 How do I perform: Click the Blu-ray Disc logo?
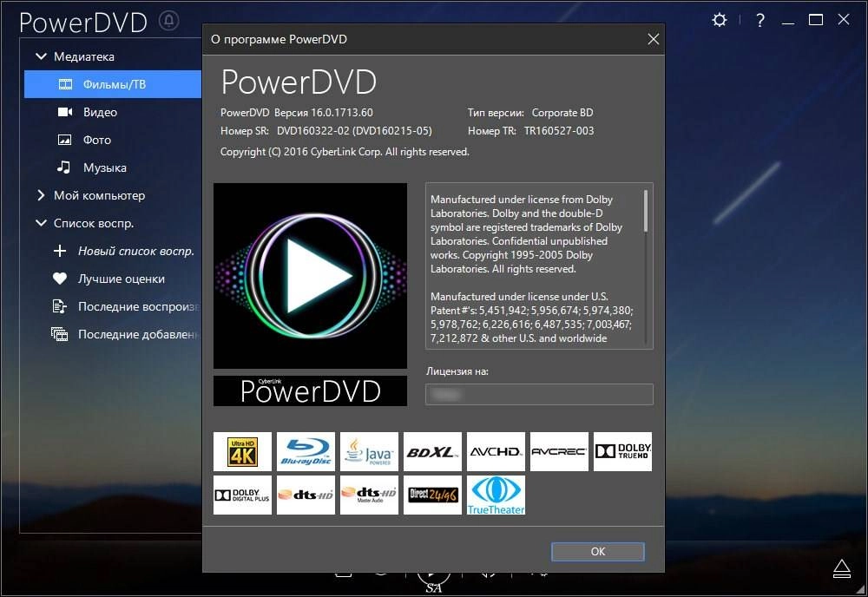[306, 451]
